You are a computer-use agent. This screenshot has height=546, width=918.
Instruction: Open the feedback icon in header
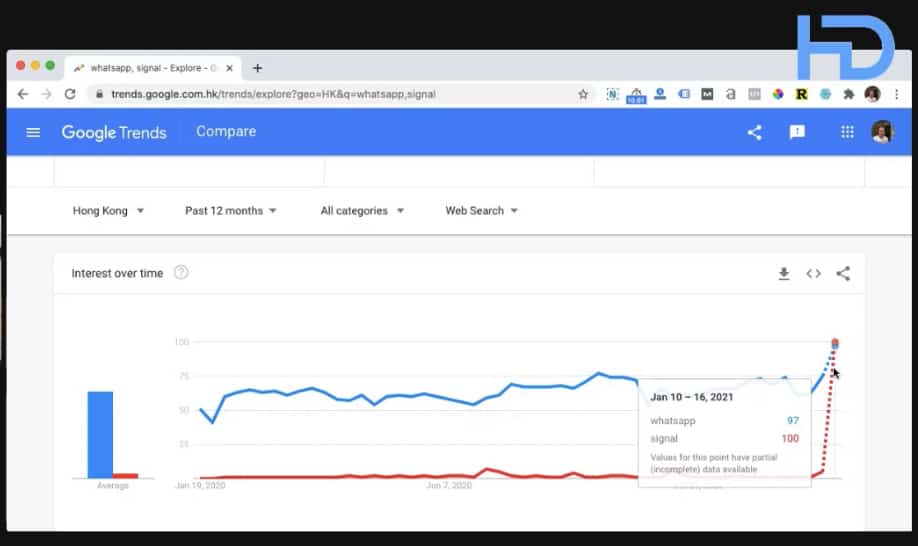[x=797, y=132]
